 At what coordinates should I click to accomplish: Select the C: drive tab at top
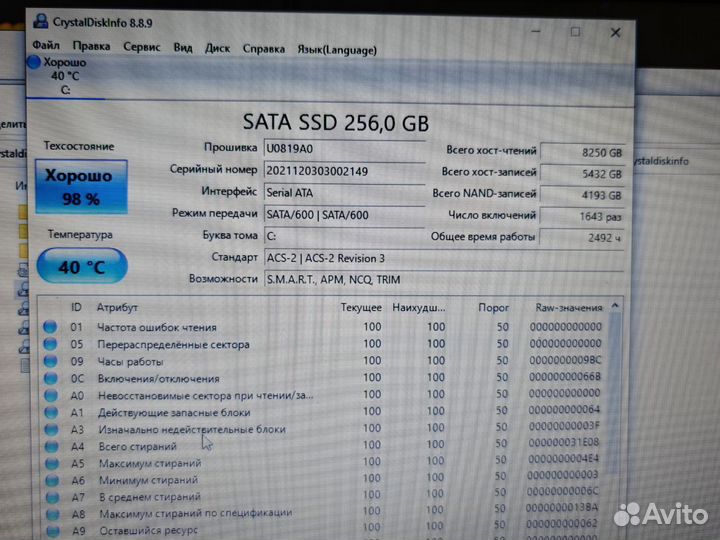point(65,76)
